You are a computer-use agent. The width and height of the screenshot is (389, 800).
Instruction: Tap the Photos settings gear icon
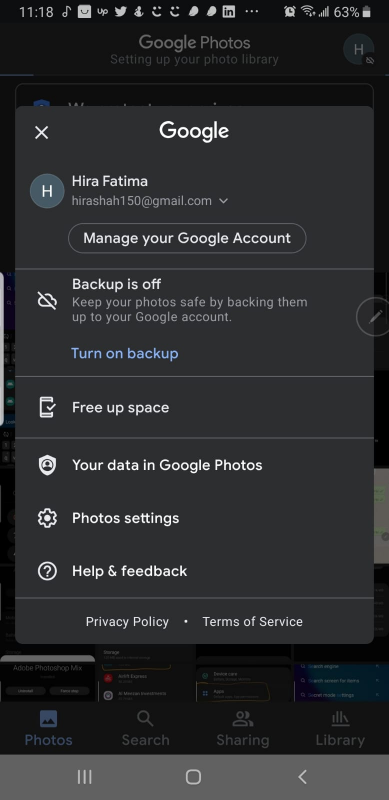point(47,518)
